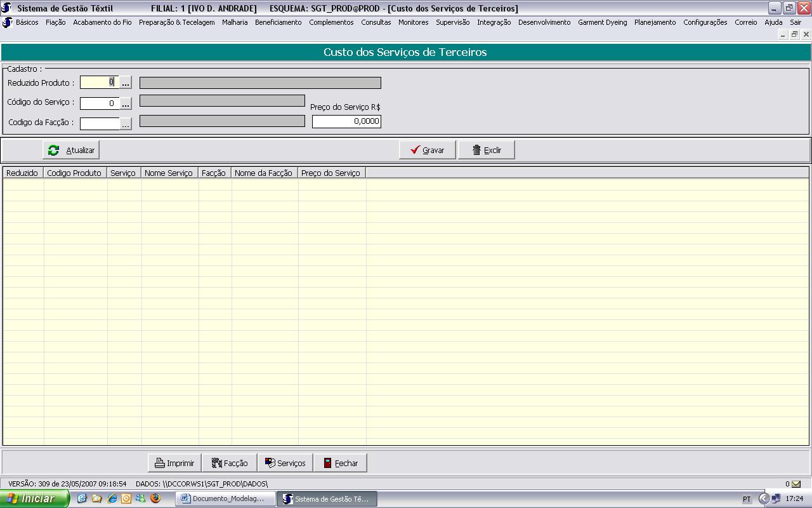Print the list with Imprimir
812x508 pixels.
click(x=174, y=464)
